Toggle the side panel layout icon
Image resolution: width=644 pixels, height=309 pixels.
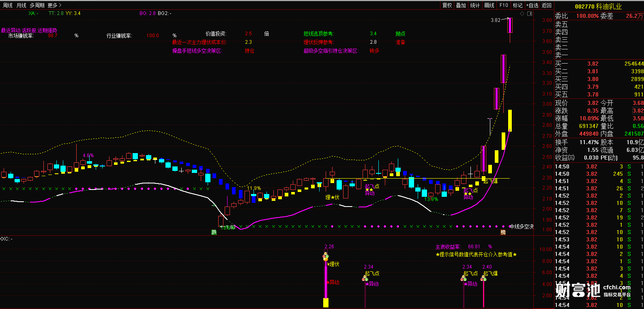(530, 13)
